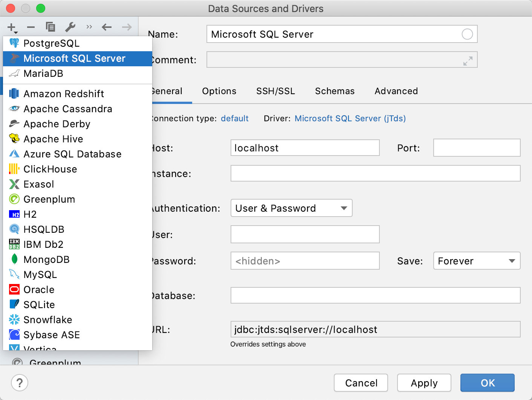Open driver settings wrench icon
This screenshot has width=532, height=400.
pos(70,27)
